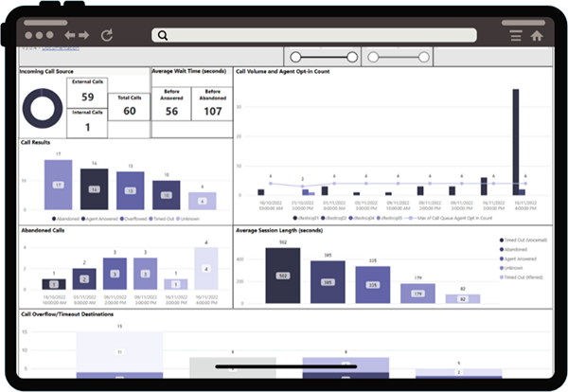Image resolution: width=568 pixels, height=392 pixels.
Task: Click the Call Results bar labeled 10
Action: click(167, 195)
